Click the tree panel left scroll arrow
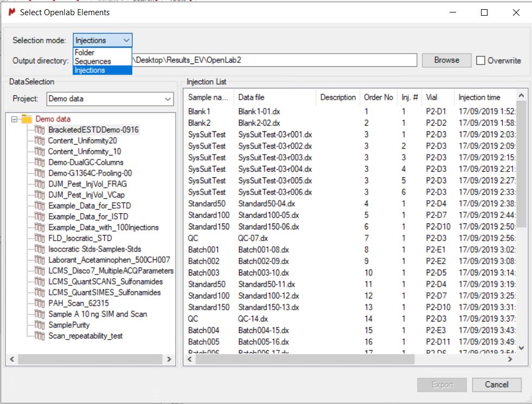 tap(12, 359)
